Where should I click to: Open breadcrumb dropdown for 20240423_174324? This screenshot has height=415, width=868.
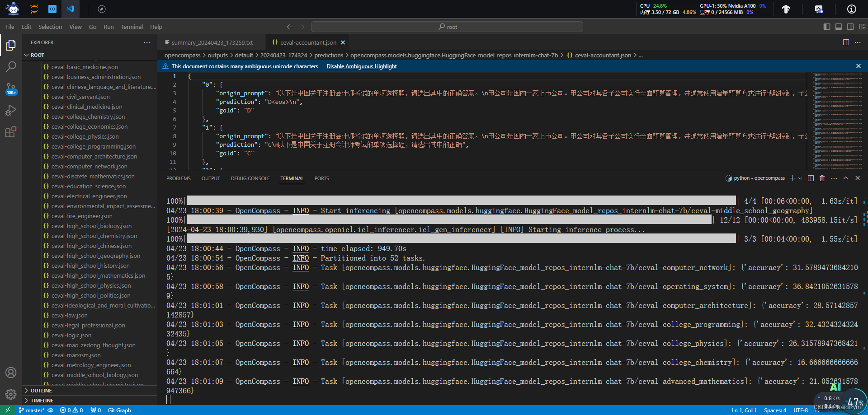283,55
